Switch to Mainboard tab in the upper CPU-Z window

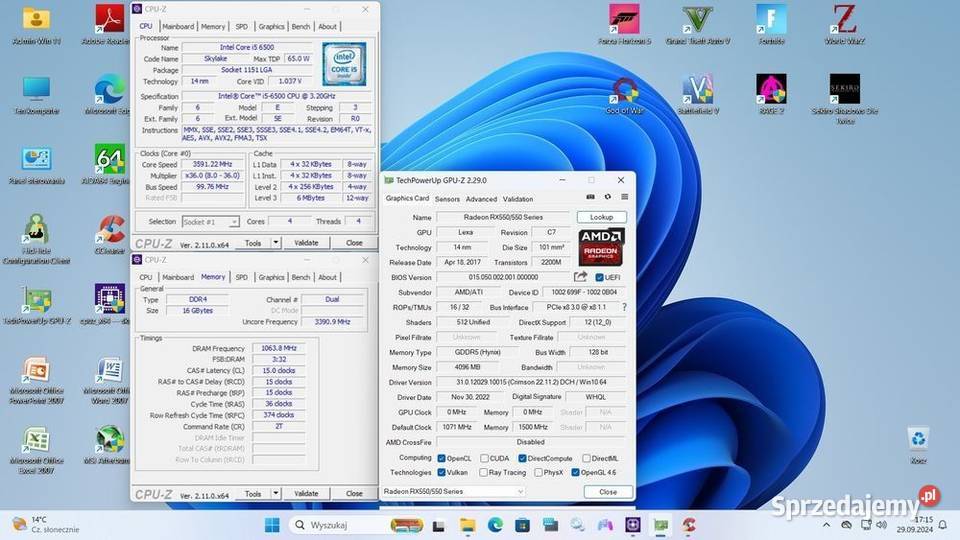coord(178,26)
